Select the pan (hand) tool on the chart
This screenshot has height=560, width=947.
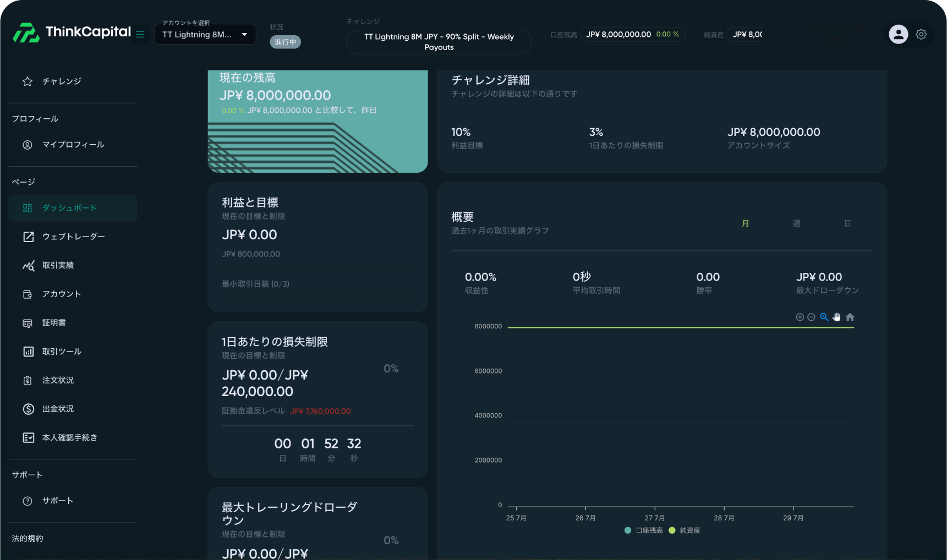point(836,317)
